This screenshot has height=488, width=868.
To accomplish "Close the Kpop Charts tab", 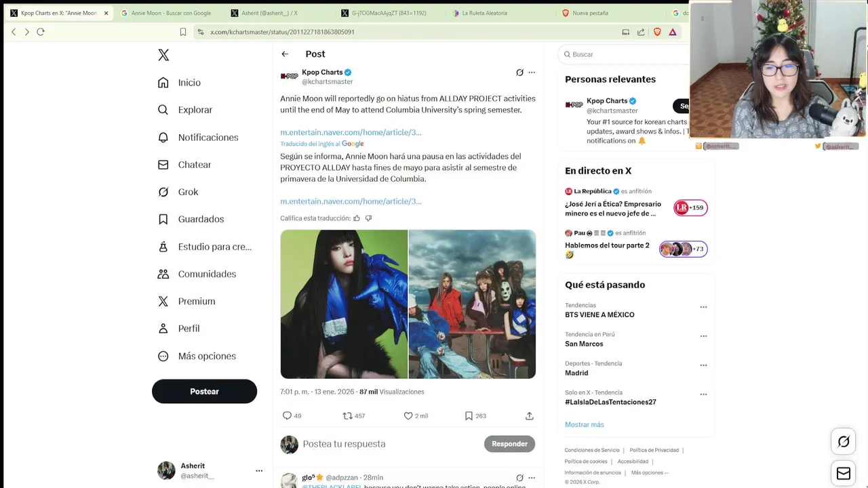I will click(106, 13).
